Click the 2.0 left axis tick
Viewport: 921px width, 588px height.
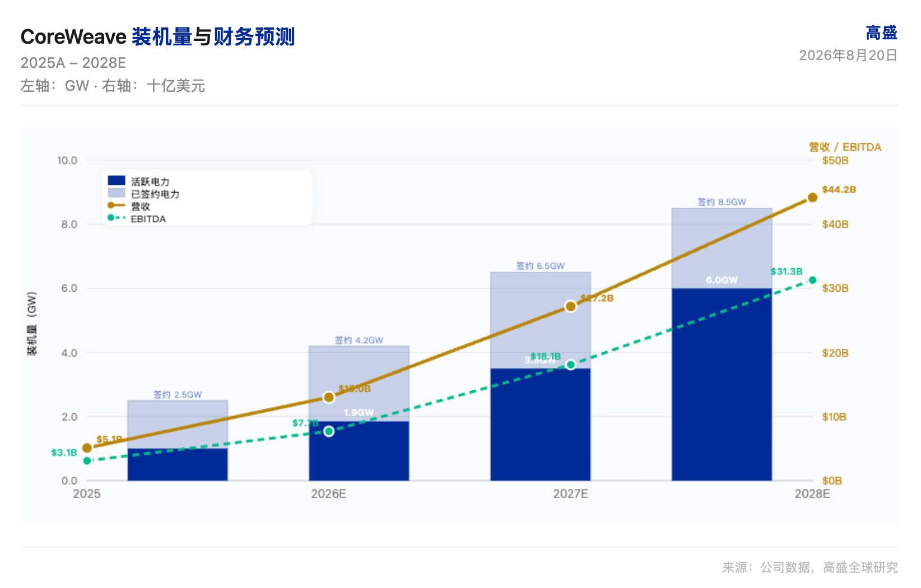(x=69, y=417)
